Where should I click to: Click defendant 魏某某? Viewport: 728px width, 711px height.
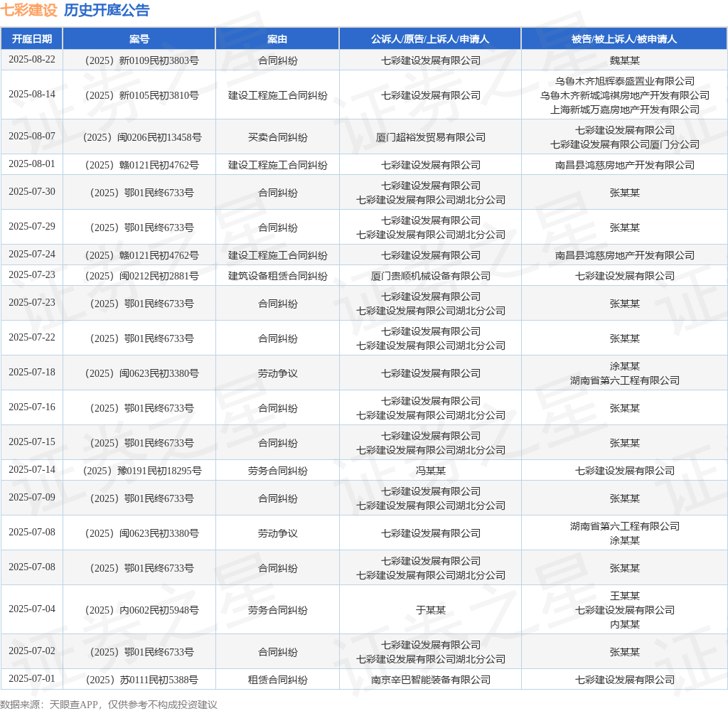(x=624, y=60)
